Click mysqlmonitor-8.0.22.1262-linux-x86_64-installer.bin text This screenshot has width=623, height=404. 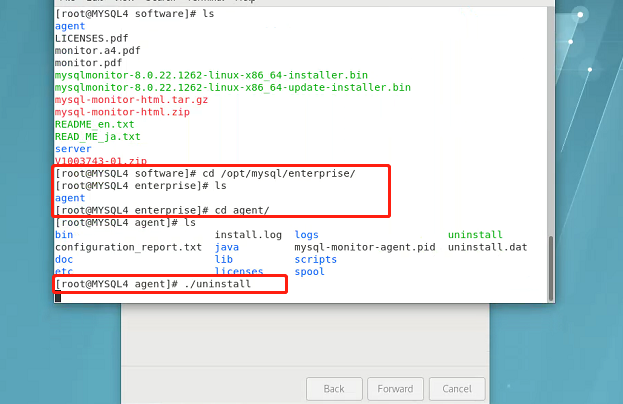(211, 75)
